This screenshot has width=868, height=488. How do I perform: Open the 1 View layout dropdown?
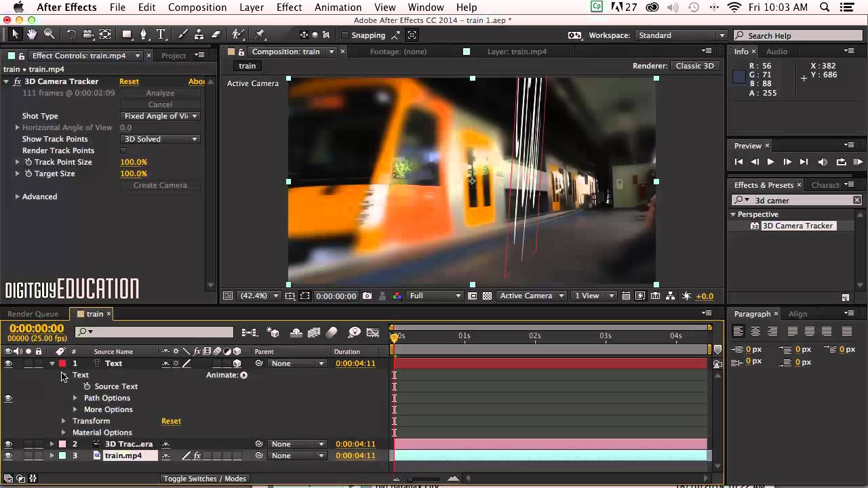click(594, 296)
